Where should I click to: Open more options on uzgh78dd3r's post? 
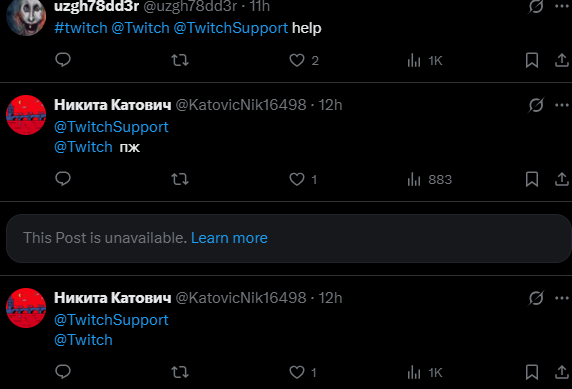562,6
